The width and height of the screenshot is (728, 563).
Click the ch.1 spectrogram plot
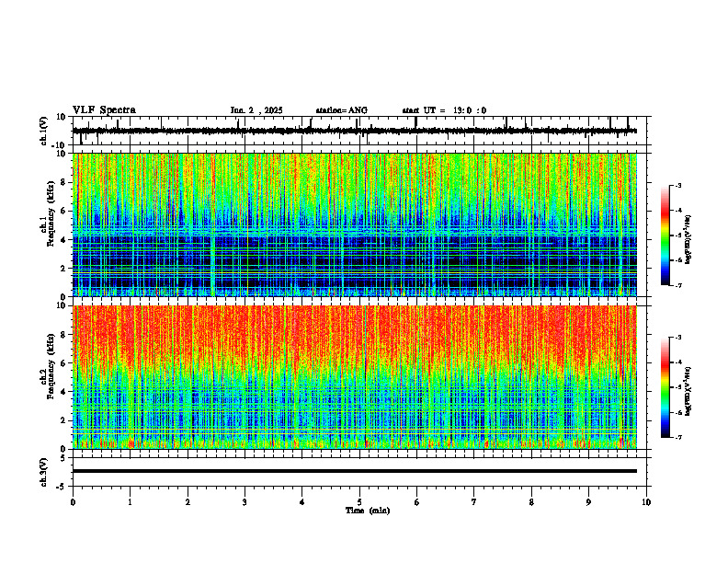coord(355,224)
